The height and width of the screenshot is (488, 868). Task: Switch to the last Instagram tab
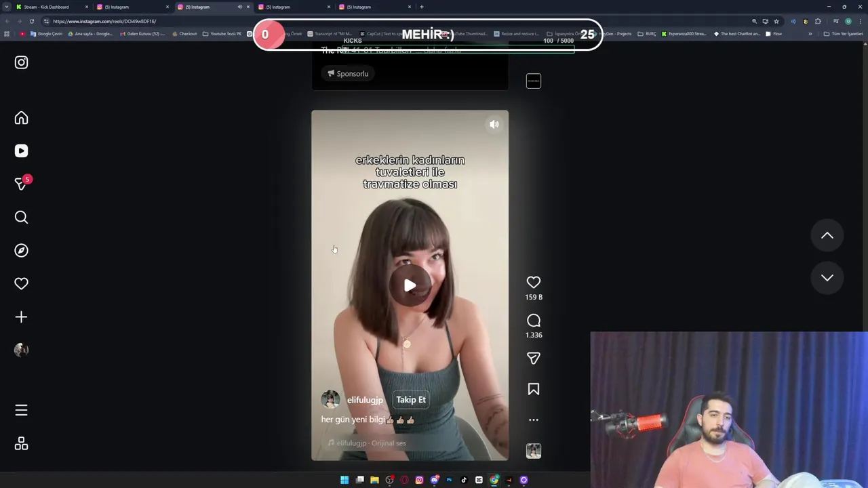[375, 7]
